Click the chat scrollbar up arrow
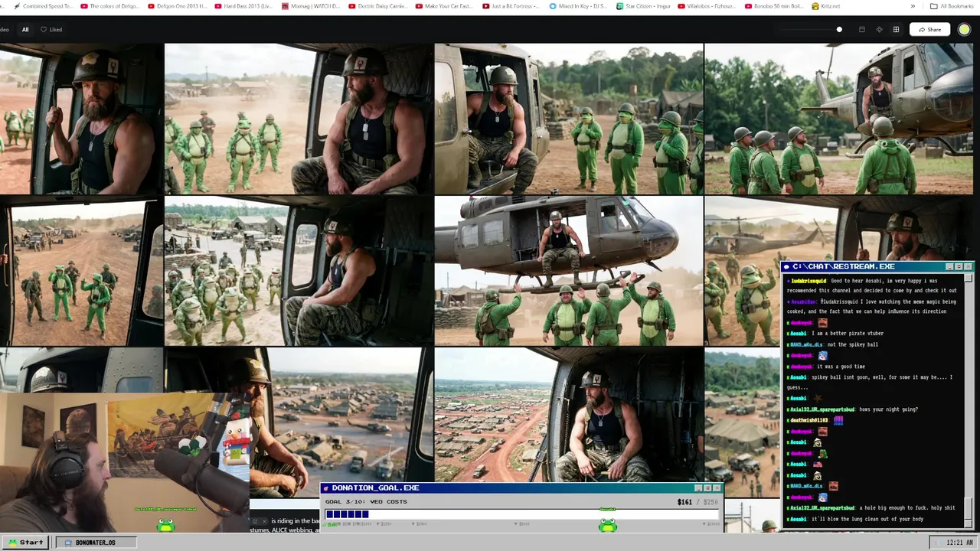 969,277
